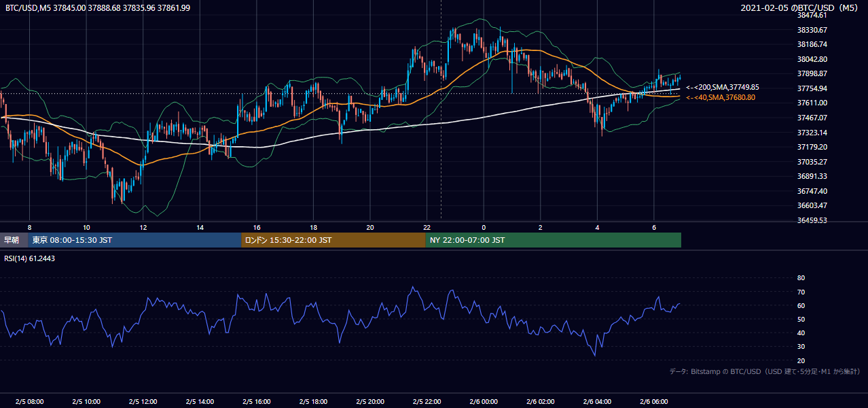Click the RSI(14) 61.2443 indicator label
The image size is (868, 408).
(29, 258)
